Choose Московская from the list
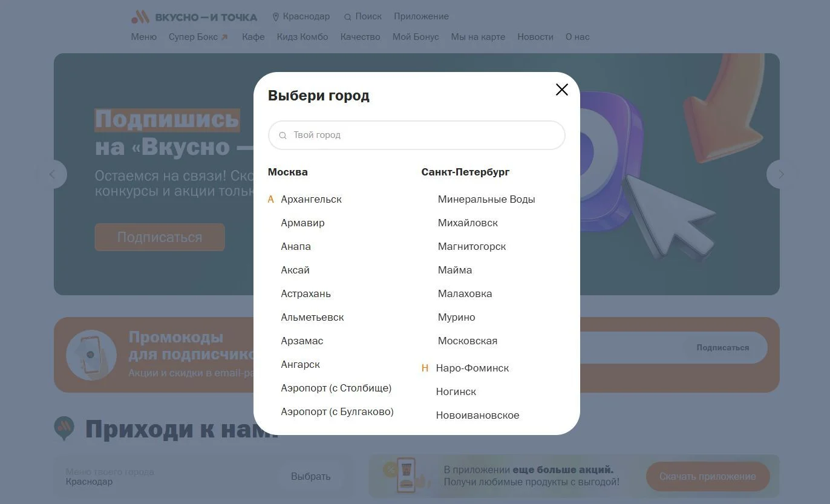Screen dimensions: 830x504 click(468, 341)
